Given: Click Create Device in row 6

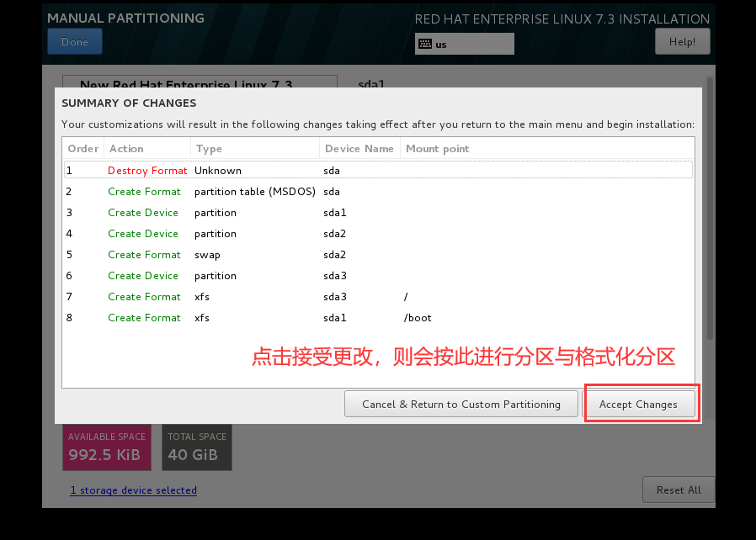Looking at the screenshot, I should pos(143,276).
